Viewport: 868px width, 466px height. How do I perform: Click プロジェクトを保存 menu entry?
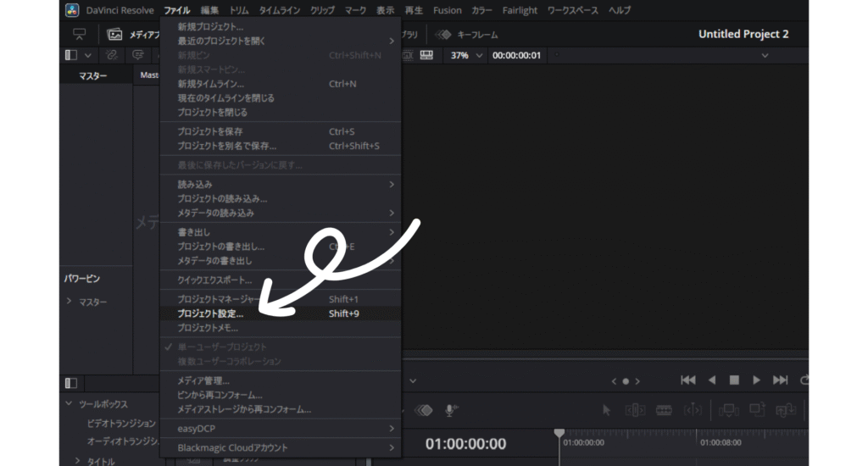coord(210,131)
